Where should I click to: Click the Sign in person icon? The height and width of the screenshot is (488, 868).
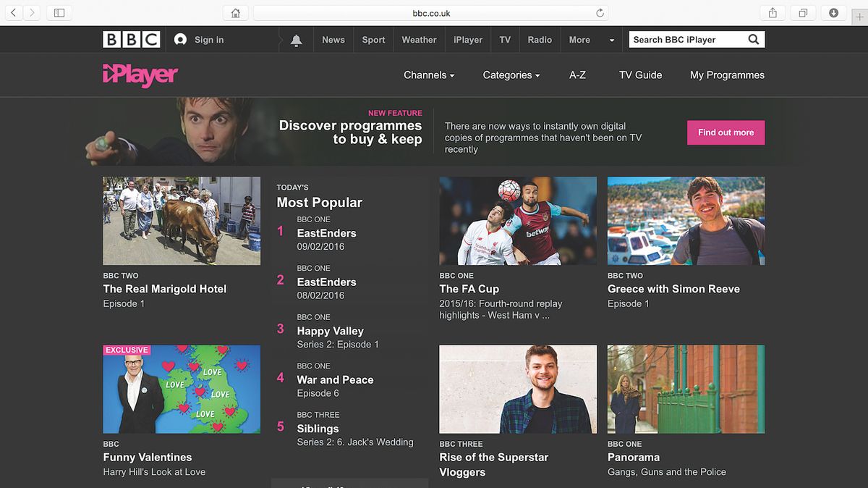coord(179,39)
